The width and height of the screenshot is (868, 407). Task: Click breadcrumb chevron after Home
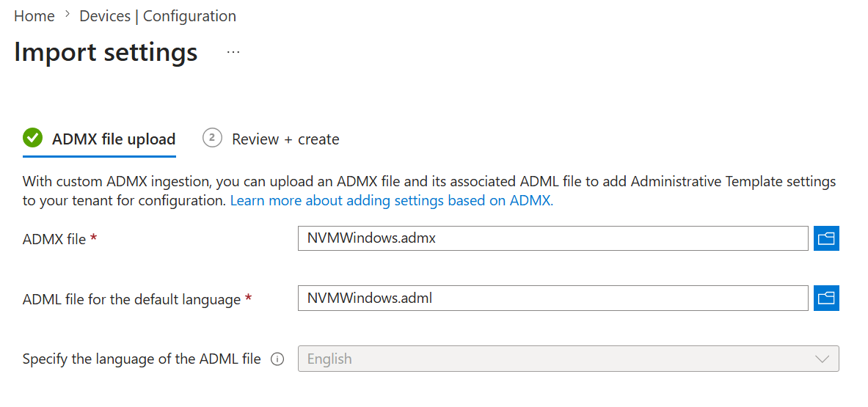pyautogui.click(x=68, y=15)
